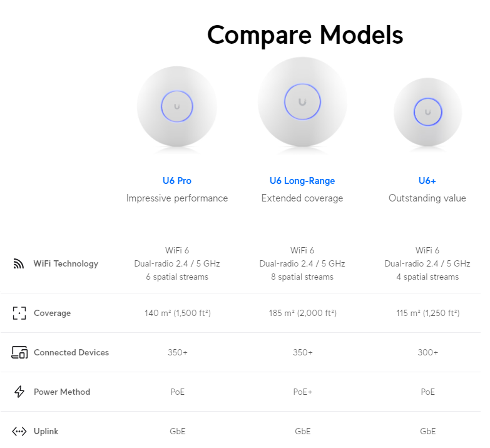Click the Coverage area bracket icon
This screenshot has height=448, width=490.
click(x=19, y=313)
